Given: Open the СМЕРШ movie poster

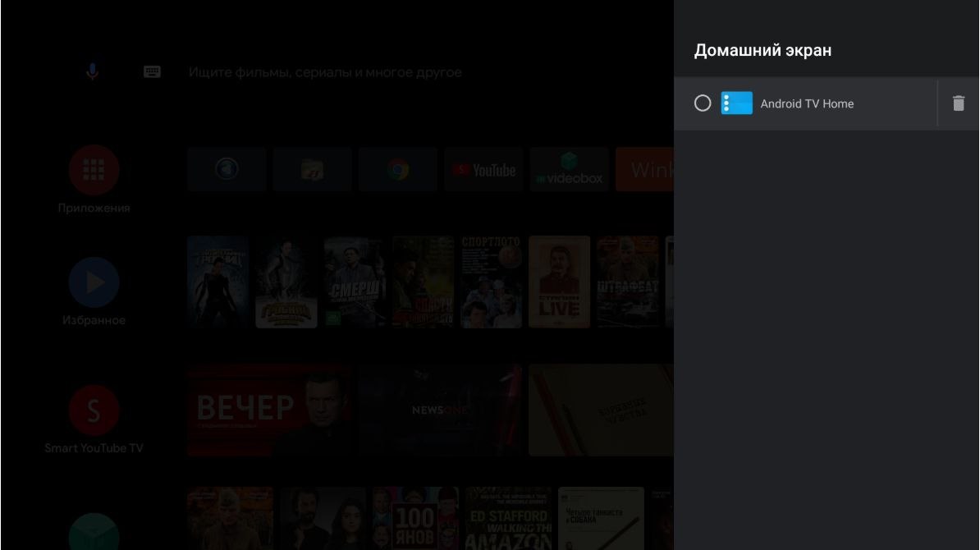Looking at the screenshot, I should pos(355,282).
